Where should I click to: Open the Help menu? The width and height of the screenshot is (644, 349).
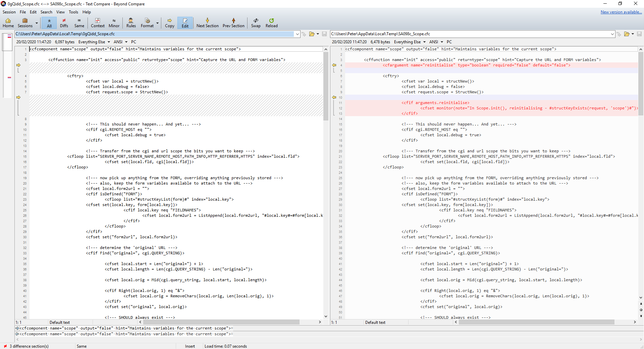click(x=87, y=12)
